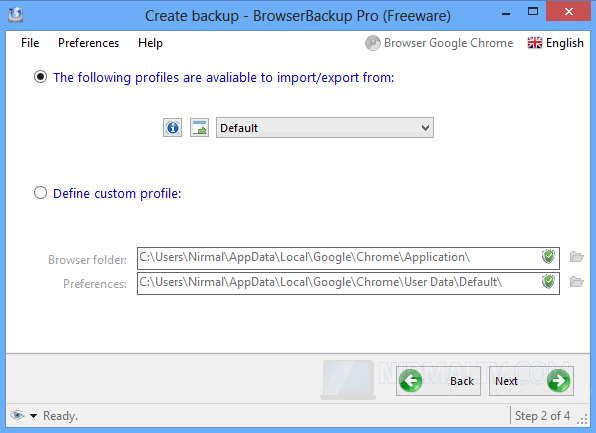596x433 pixels.
Task: Click the UK flag language icon
Action: 534,43
